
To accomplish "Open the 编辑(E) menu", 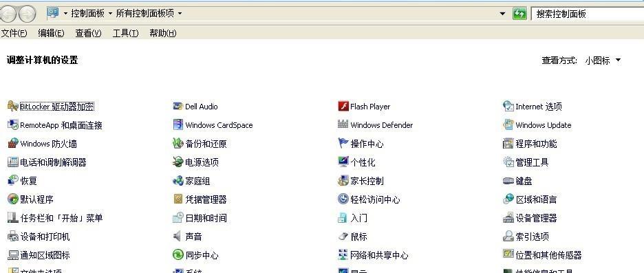I will click(51, 33).
